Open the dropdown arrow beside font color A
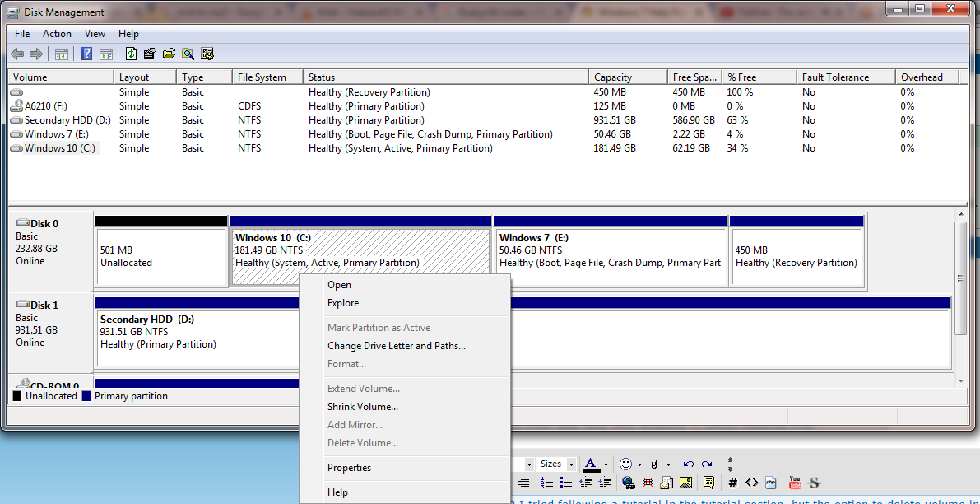 click(x=606, y=464)
